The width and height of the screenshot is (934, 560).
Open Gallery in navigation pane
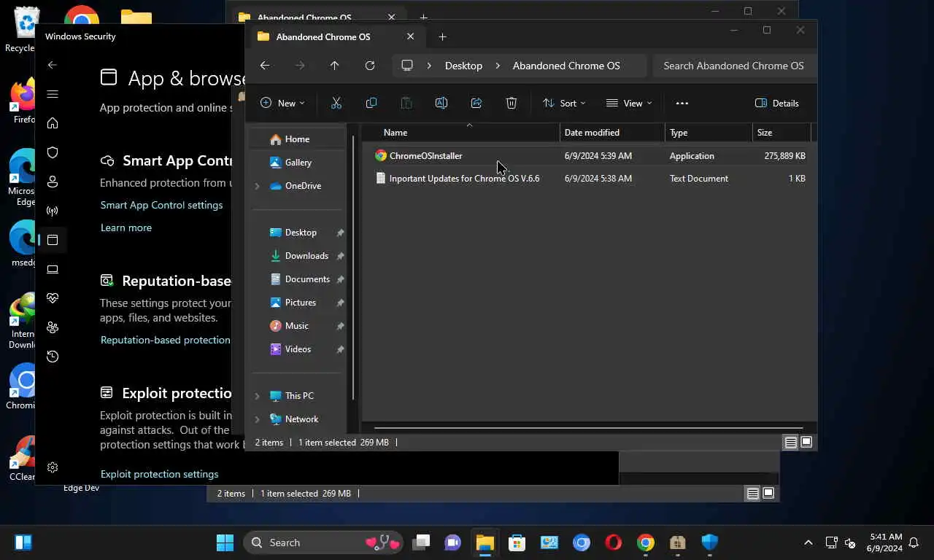coord(297,162)
